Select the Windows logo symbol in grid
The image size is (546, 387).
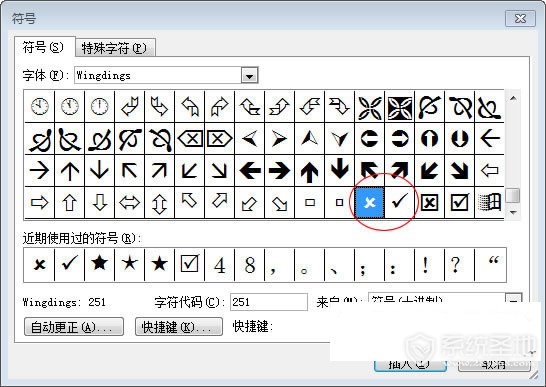click(x=489, y=202)
